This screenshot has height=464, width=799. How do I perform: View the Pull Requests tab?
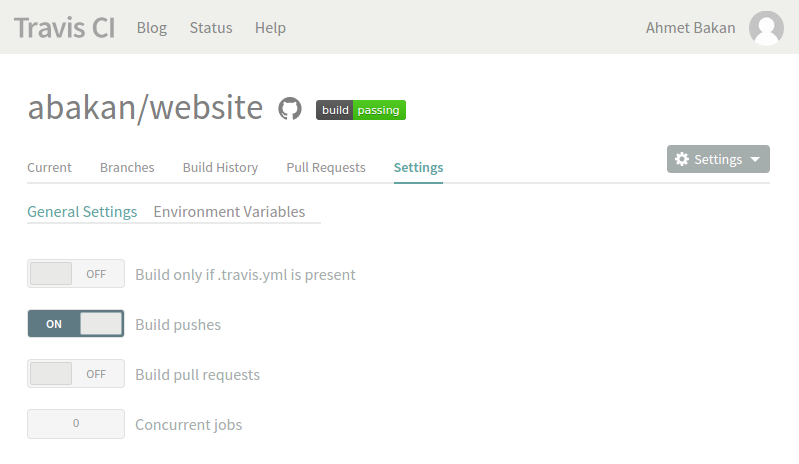(x=326, y=168)
